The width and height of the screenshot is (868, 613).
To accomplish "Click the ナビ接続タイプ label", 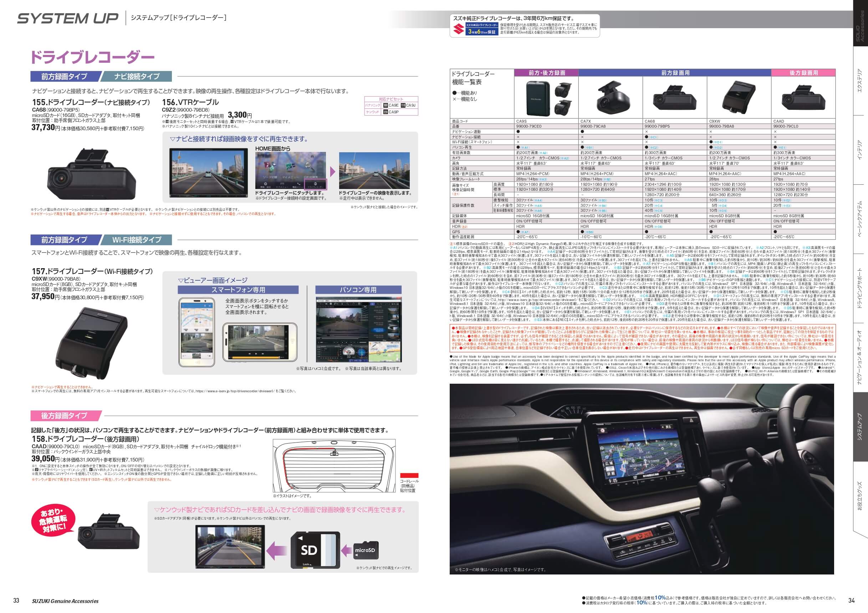I will pos(137,76).
